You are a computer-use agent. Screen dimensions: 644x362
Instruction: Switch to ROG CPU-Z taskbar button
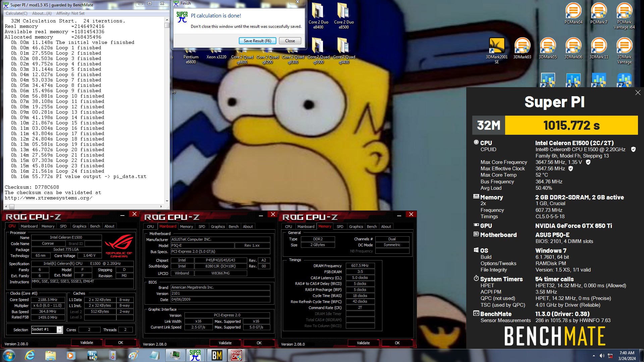point(236,355)
